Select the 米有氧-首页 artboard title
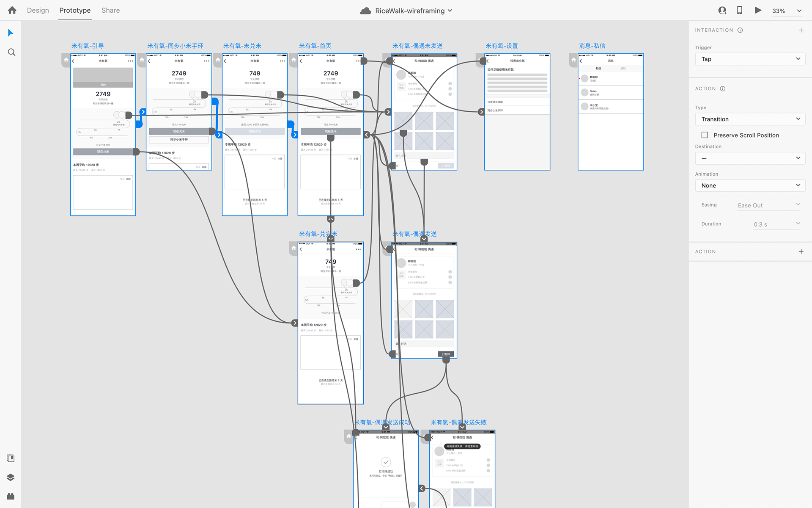The image size is (812, 508). pyautogui.click(x=315, y=46)
